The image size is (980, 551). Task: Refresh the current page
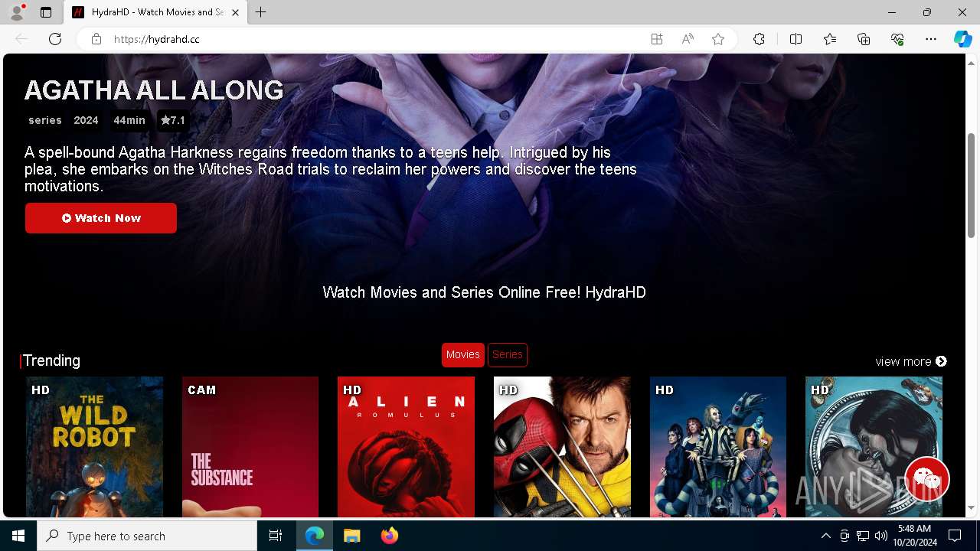[55, 39]
